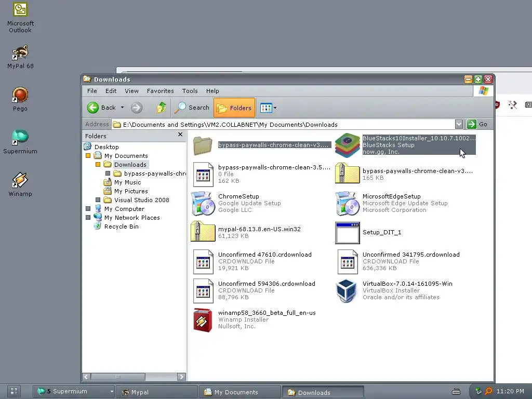
Task: Expand the My Computer tree node
Action: [x=88, y=209]
